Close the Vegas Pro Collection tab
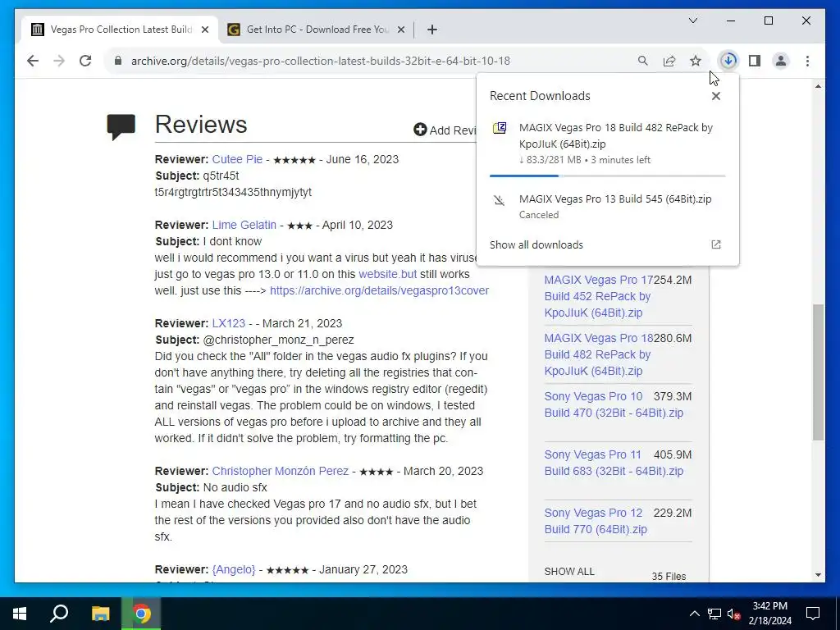This screenshot has height=630, width=840. click(x=204, y=30)
